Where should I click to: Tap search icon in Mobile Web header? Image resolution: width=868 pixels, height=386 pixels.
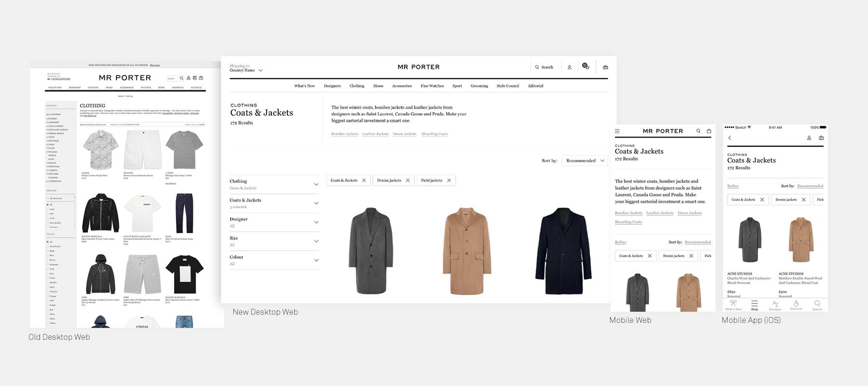698,131
